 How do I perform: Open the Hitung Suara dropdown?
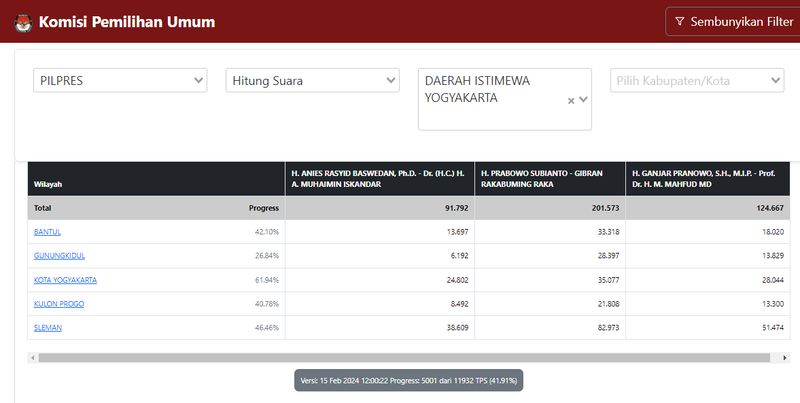coord(312,81)
